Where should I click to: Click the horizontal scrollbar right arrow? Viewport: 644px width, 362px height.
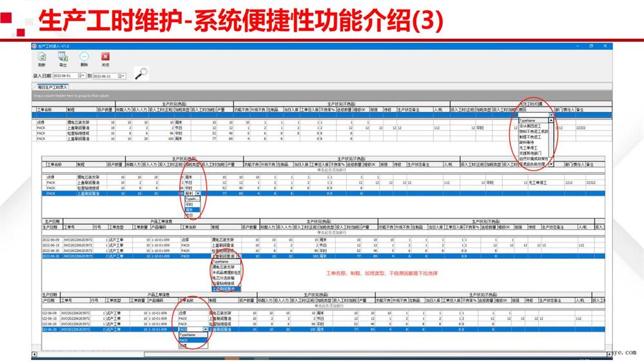(609, 354)
